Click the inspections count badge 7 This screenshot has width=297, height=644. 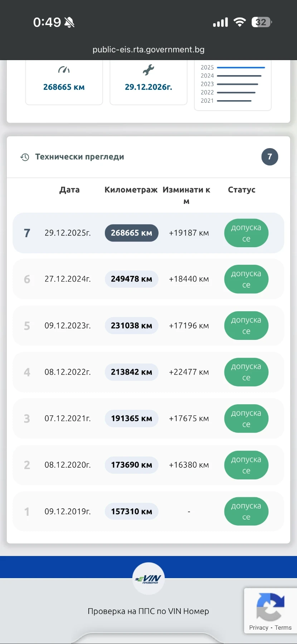click(270, 157)
